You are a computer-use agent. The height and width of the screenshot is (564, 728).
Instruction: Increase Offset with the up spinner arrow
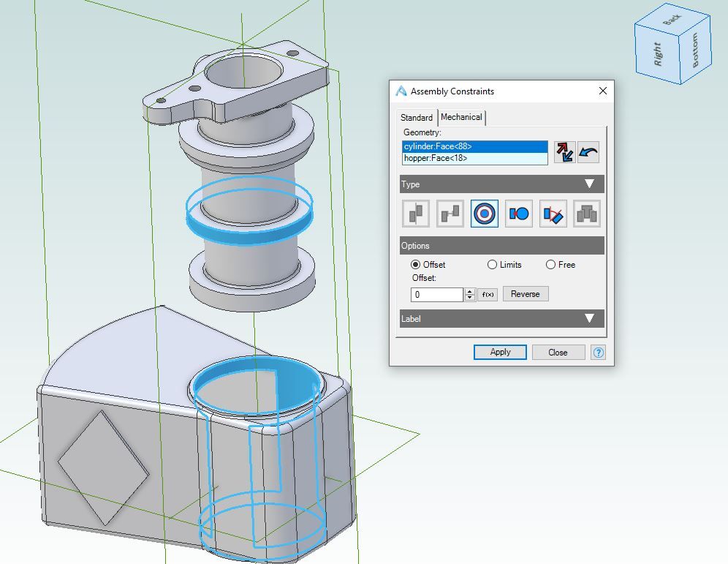click(x=470, y=291)
